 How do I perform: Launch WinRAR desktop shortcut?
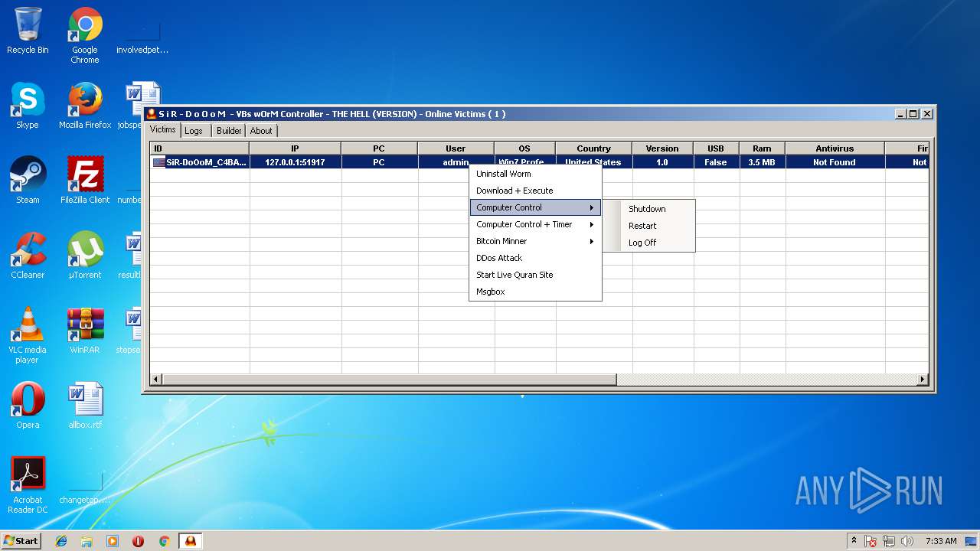(x=85, y=330)
